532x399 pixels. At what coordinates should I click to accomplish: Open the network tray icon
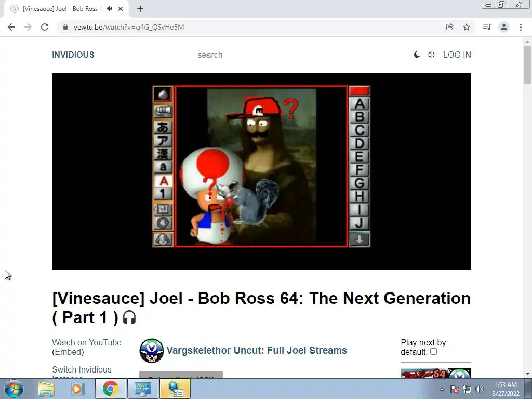tap(467, 389)
